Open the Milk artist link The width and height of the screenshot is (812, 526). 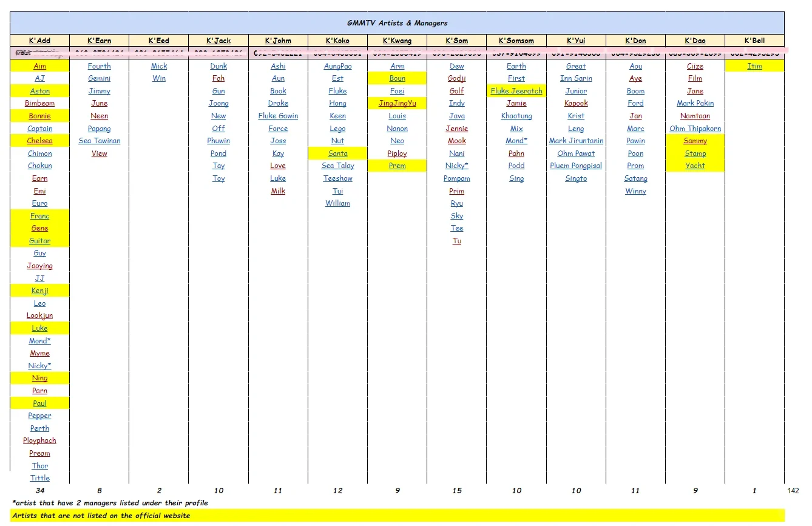tap(278, 191)
